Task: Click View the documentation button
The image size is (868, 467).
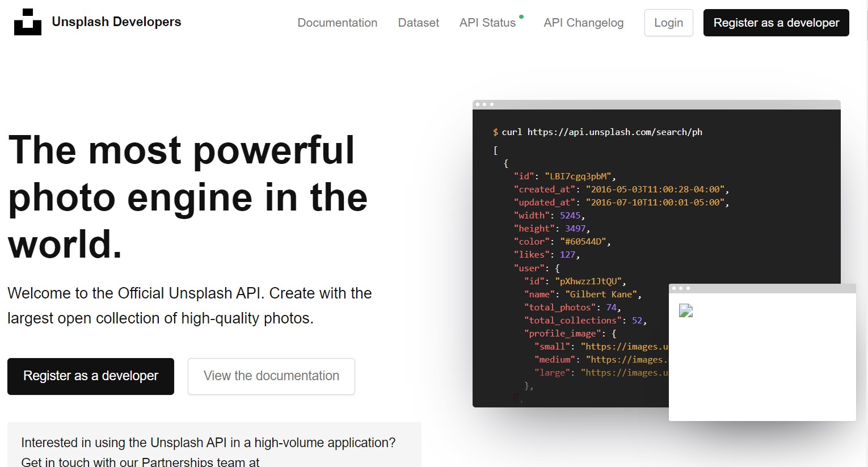Action: click(x=271, y=376)
